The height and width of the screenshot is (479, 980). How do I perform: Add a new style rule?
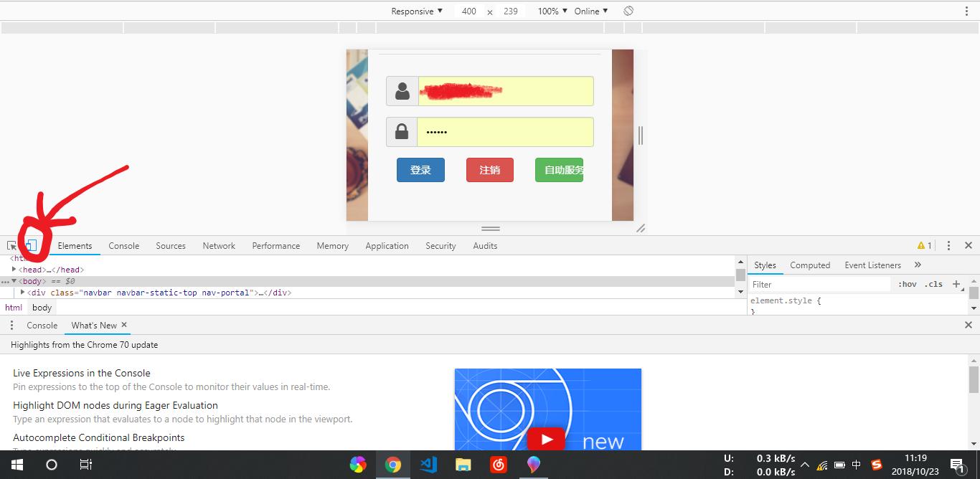(956, 284)
